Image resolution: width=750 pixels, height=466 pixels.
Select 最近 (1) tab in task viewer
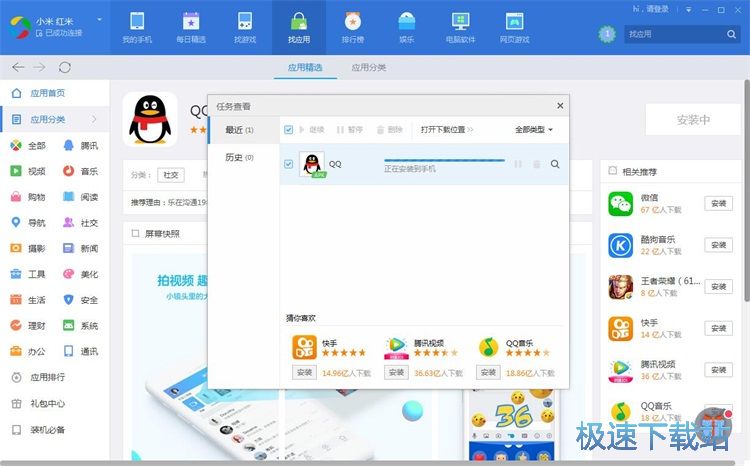(x=244, y=130)
